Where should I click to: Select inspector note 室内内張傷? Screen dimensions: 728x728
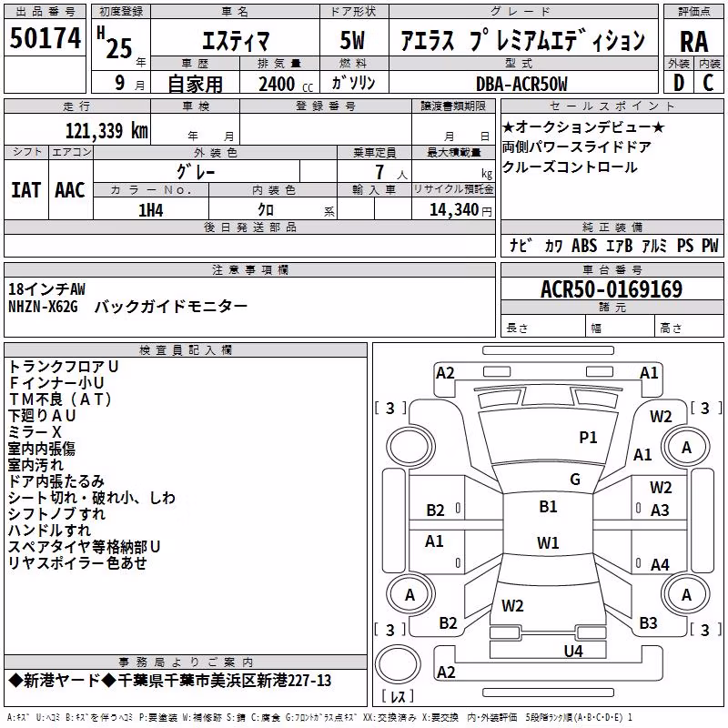pos(41,449)
